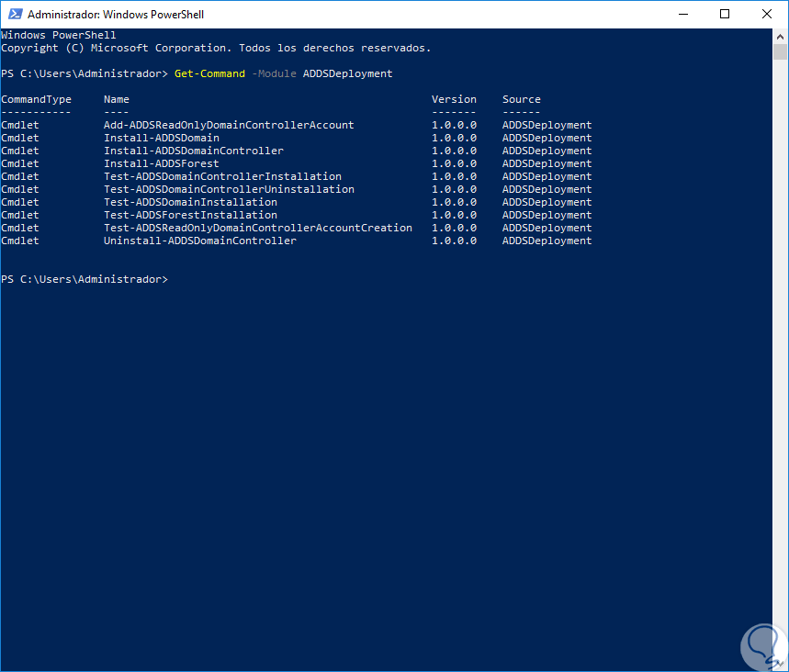Close the PowerShell window
The image size is (789, 672).
pos(766,14)
